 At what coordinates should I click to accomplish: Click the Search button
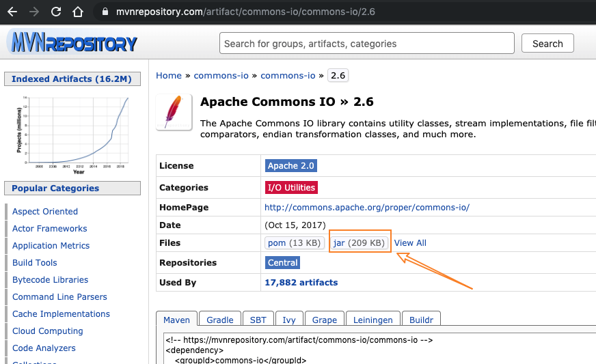(547, 43)
